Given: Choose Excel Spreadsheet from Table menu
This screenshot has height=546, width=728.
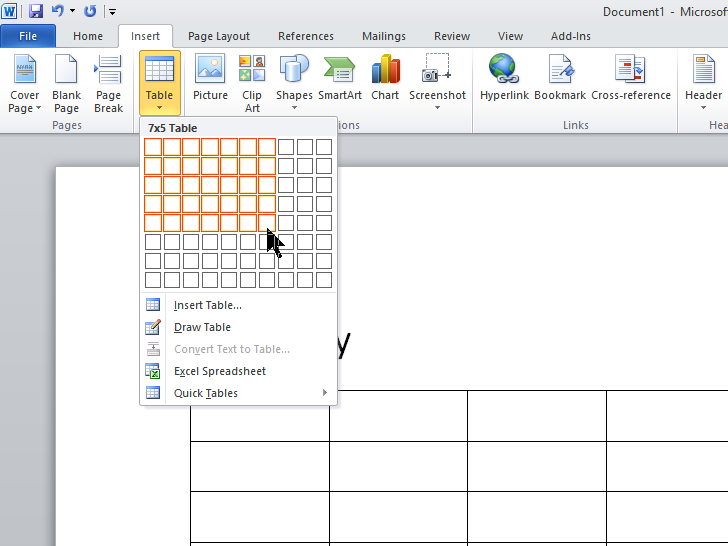Looking at the screenshot, I should point(238,371).
